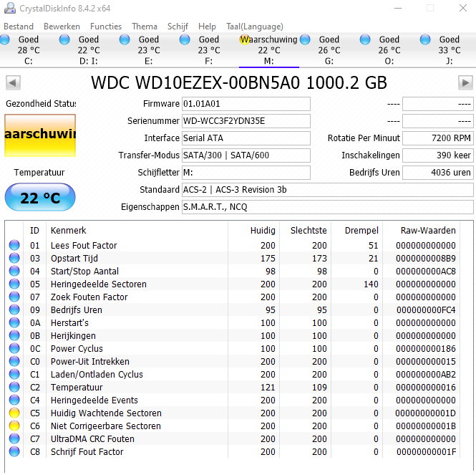The height and width of the screenshot is (475, 476).
Task: Go to previous disk with left arrow
Action: pyautogui.click(x=11, y=82)
